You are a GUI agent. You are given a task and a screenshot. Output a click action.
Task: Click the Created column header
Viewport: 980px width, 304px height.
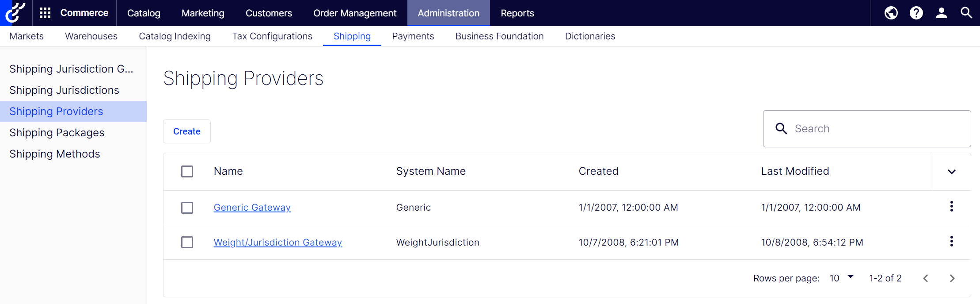598,171
